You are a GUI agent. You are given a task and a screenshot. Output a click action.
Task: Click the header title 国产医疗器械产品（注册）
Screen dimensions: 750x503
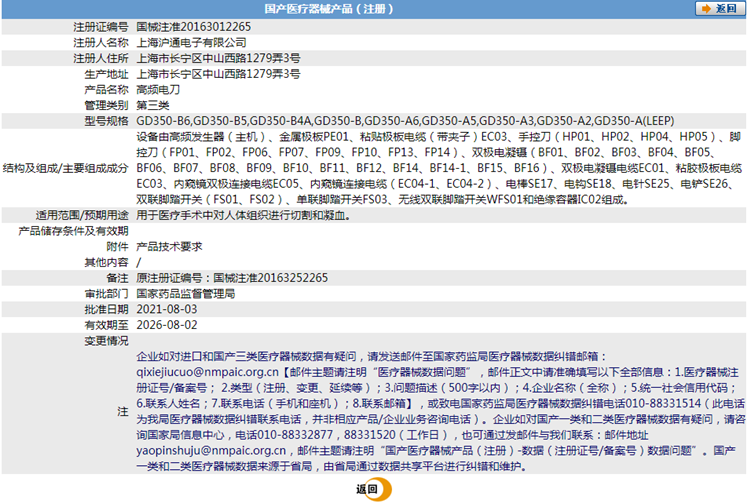coord(329,9)
